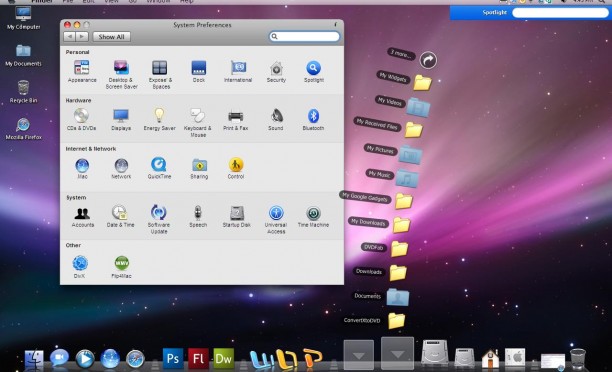Launch Flash from the dock

[198, 358]
